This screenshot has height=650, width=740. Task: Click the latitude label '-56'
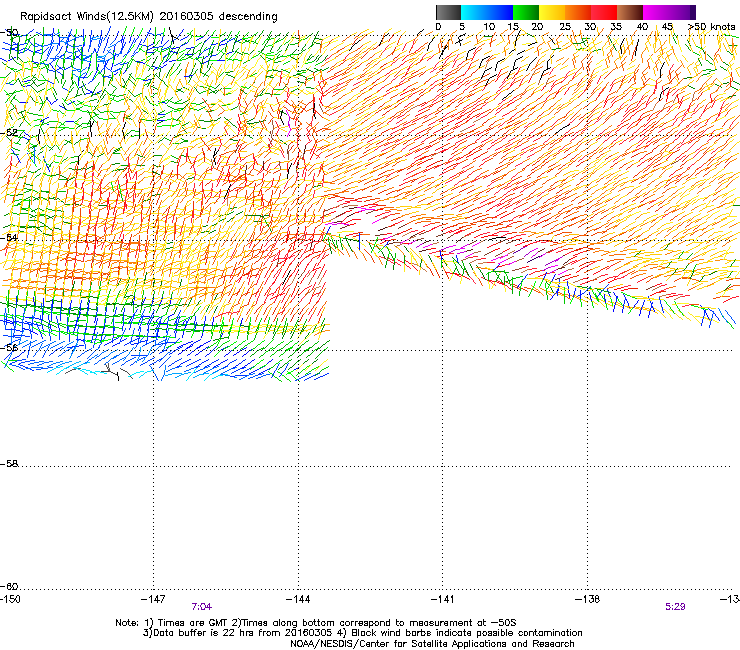click(x=9, y=348)
